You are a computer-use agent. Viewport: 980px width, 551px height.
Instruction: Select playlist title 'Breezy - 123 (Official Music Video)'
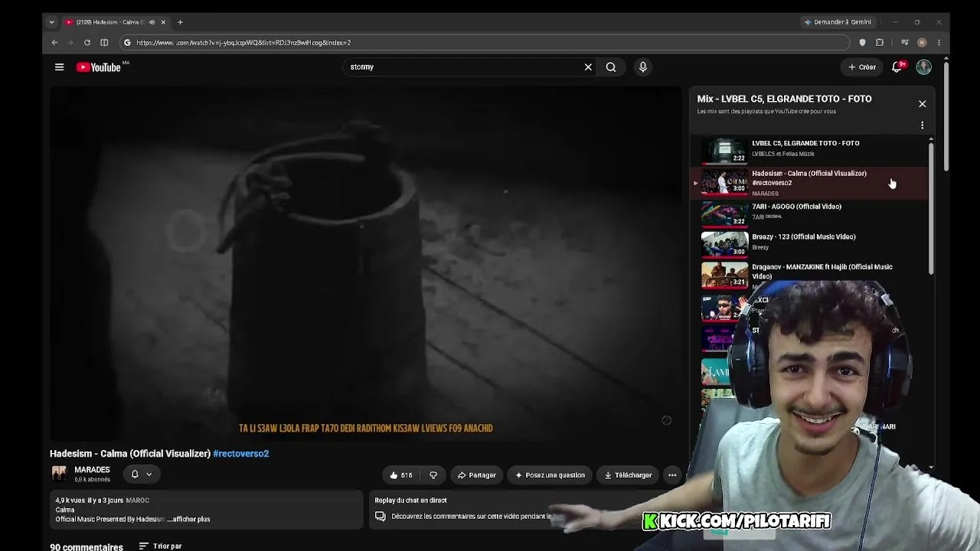click(804, 237)
